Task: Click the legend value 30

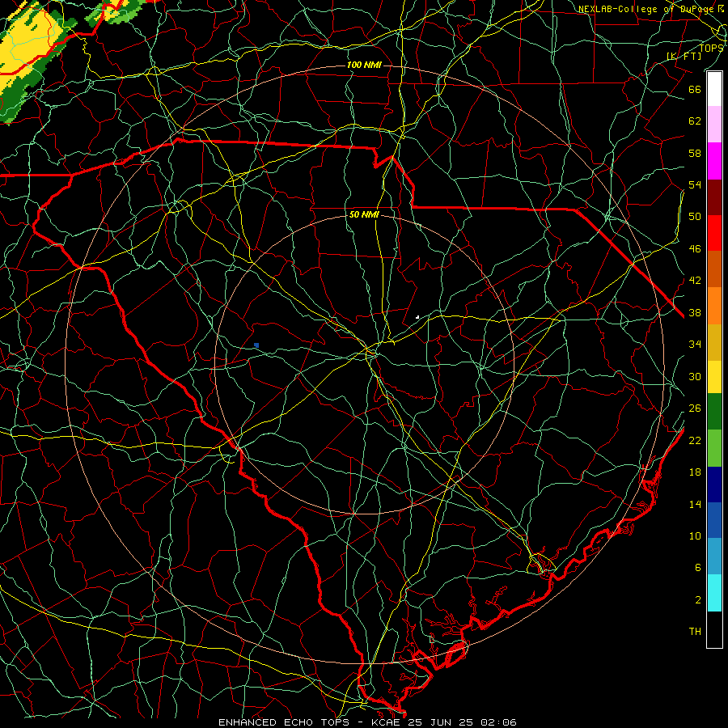Action: (x=695, y=376)
